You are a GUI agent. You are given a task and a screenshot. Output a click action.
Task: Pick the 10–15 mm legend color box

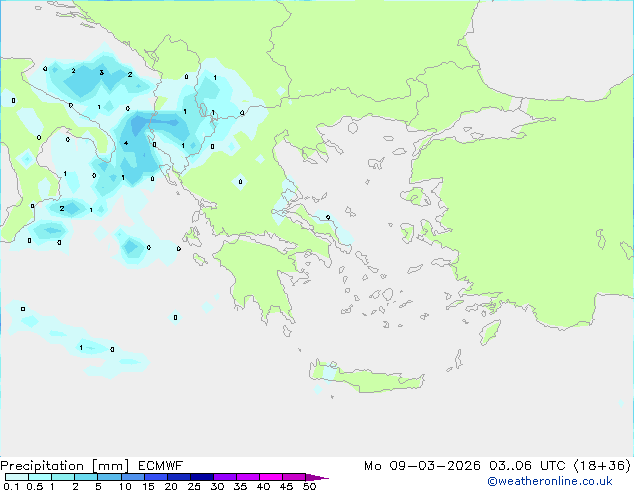(x=132, y=477)
